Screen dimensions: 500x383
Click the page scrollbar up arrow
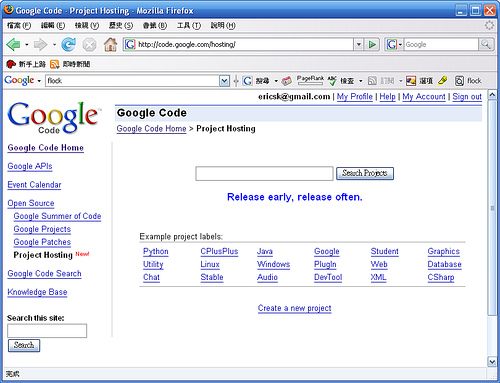click(x=492, y=95)
